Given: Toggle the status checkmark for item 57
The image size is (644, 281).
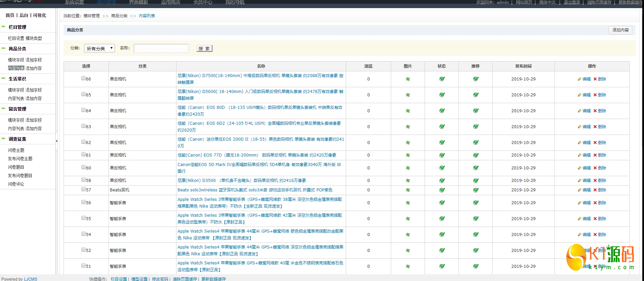Looking at the screenshot, I should (442, 190).
